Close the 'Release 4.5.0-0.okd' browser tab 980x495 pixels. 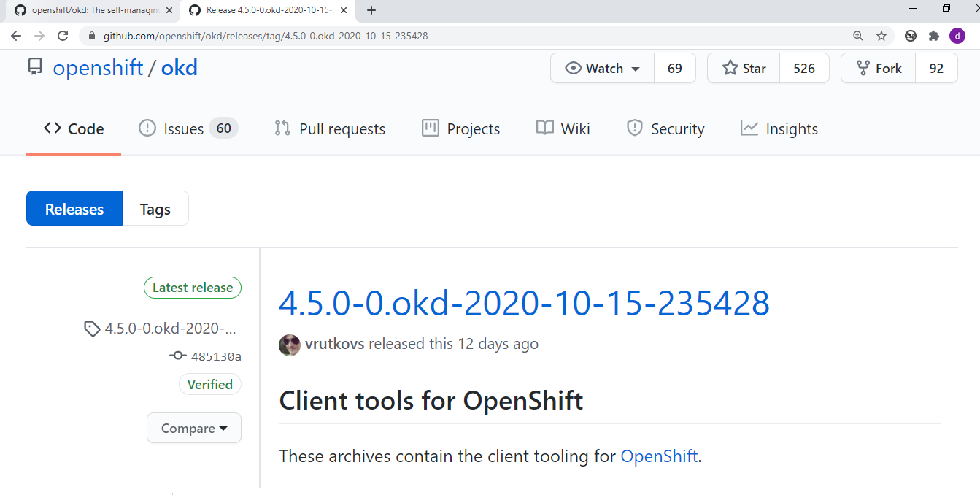coord(344,10)
